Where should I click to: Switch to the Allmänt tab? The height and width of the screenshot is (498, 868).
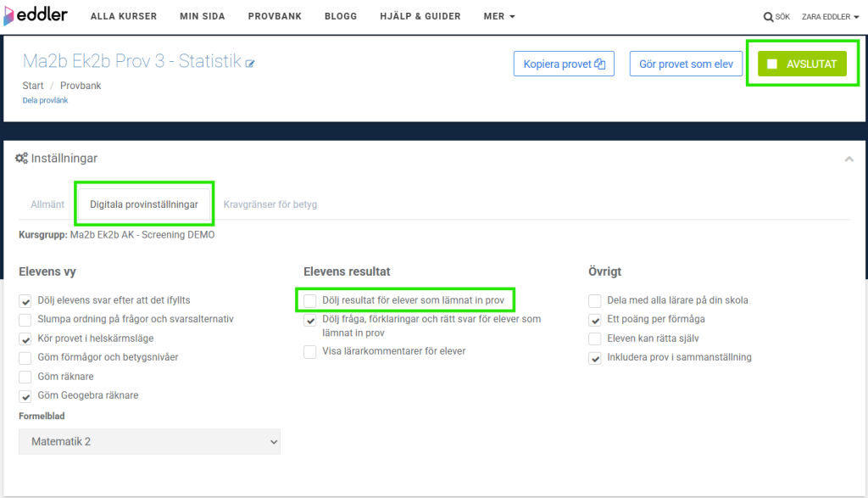[47, 204]
